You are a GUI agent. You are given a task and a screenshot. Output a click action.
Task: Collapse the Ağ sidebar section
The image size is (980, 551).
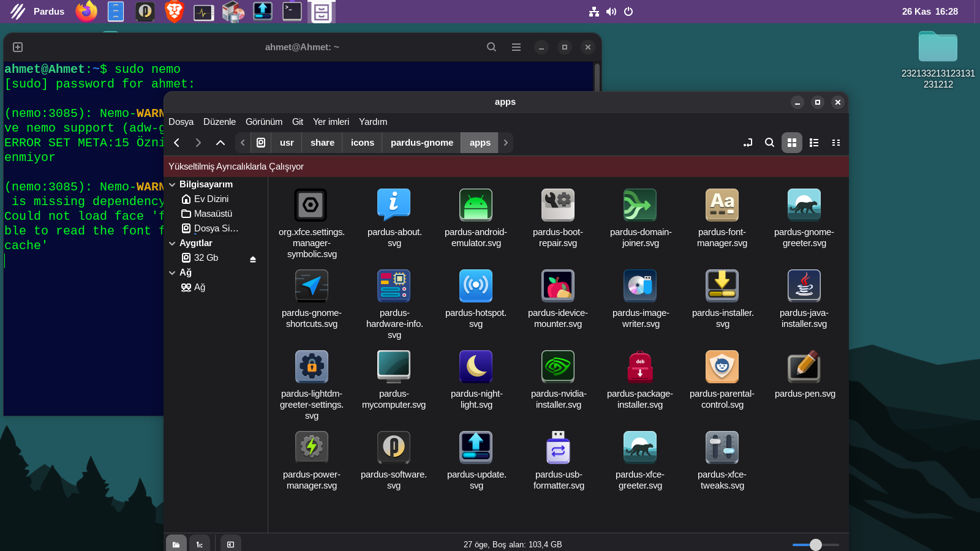pos(172,272)
